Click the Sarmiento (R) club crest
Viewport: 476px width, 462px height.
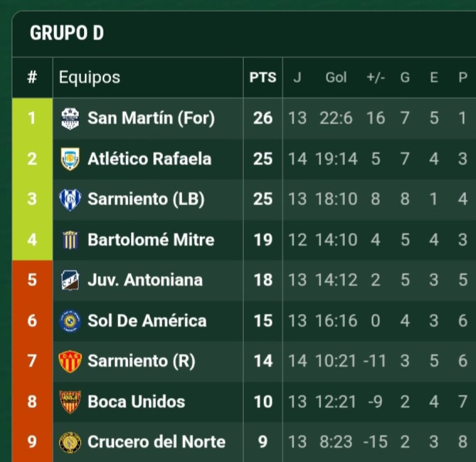70,362
